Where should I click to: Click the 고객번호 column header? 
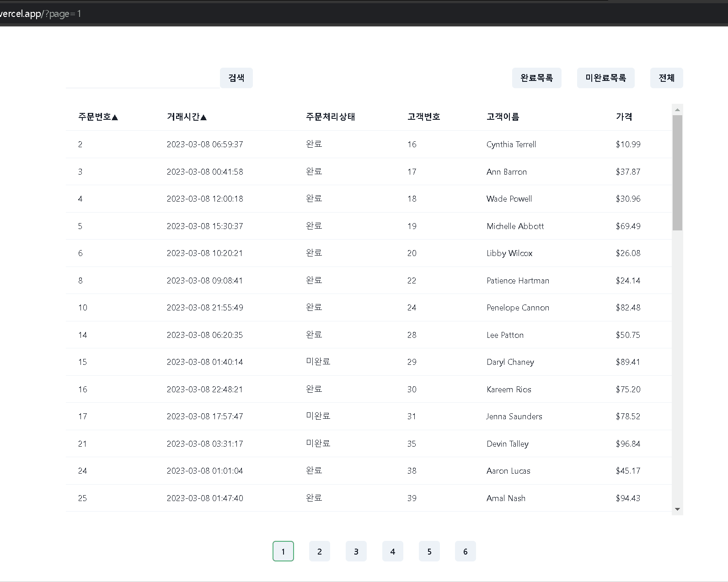click(423, 117)
